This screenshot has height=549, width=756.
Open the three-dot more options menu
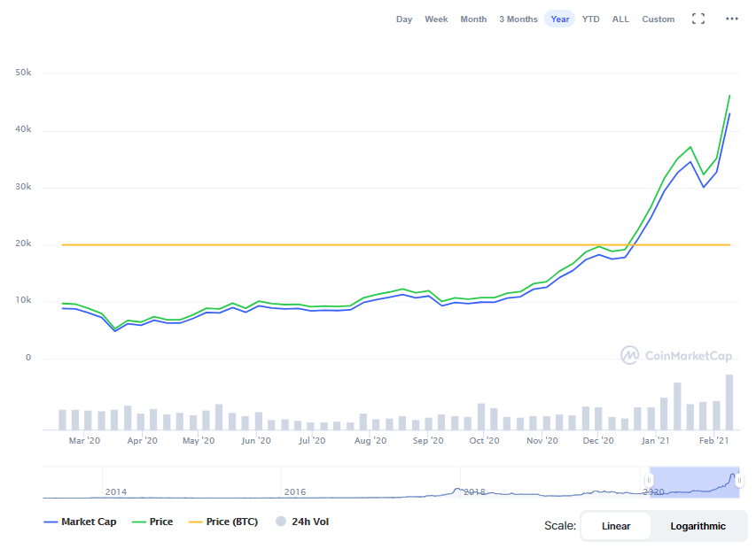click(732, 19)
